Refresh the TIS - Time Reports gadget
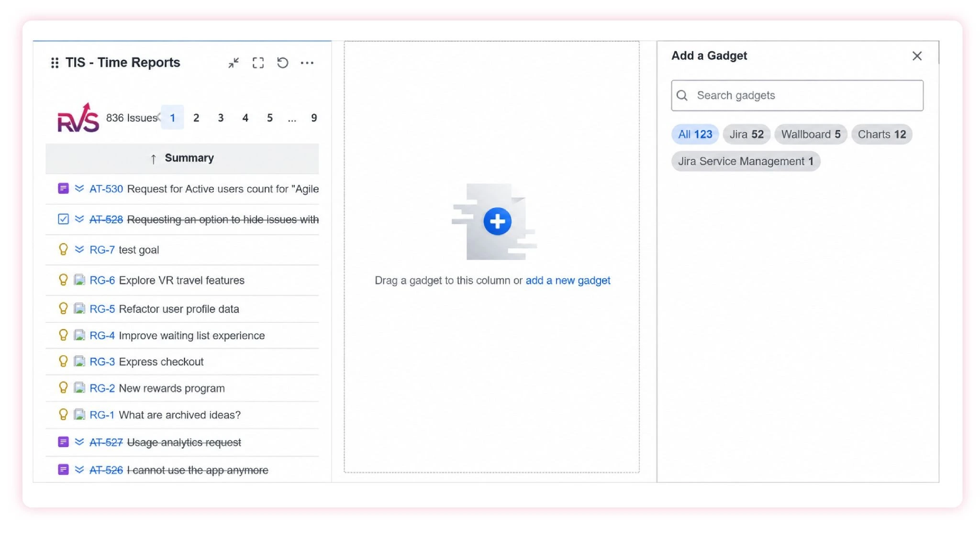The width and height of the screenshot is (980, 536). (283, 63)
